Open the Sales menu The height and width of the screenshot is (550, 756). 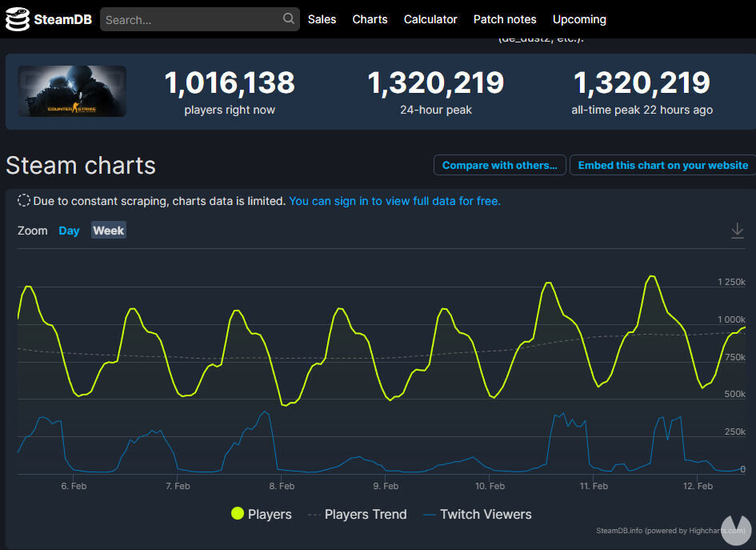point(322,19)
